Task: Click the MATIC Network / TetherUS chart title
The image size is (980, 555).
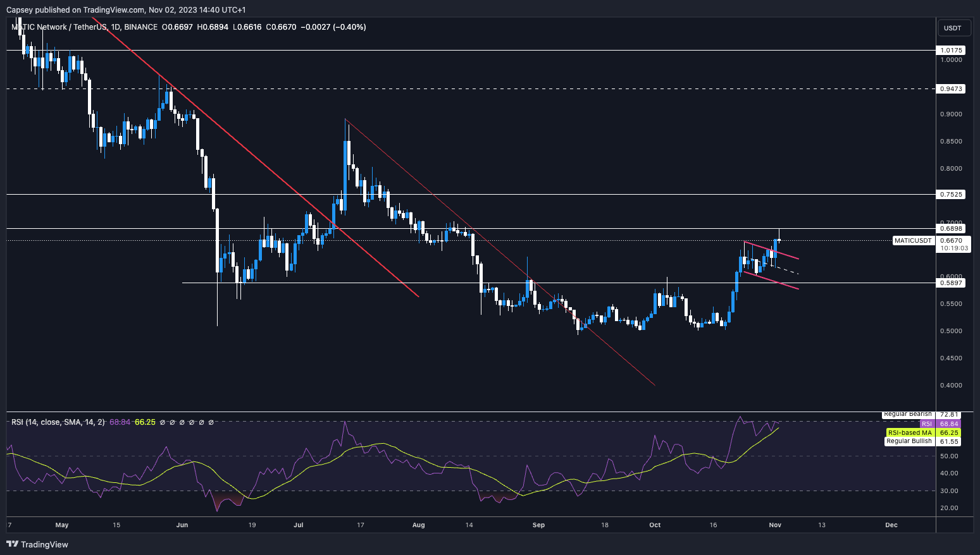Action: (x=60, y=27)
